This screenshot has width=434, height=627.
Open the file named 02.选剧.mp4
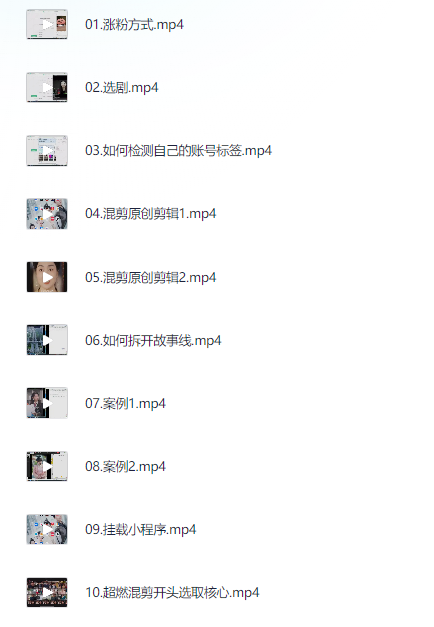(122, 88)
